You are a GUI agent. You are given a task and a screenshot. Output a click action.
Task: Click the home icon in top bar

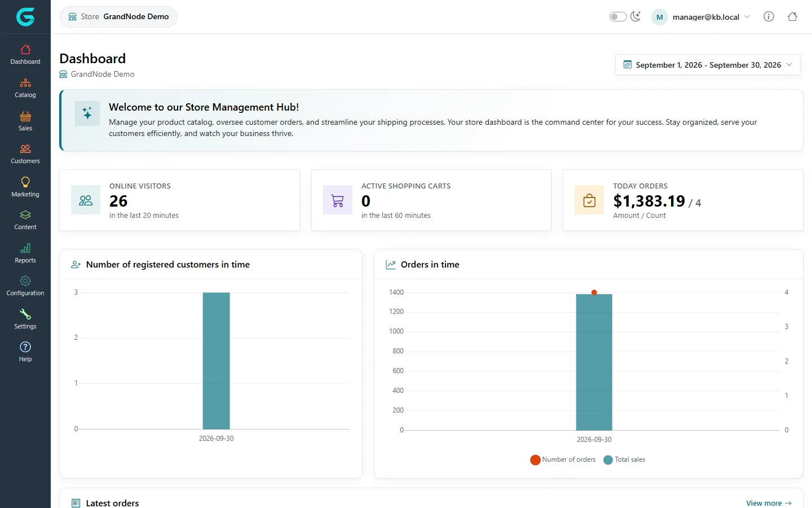[792, 16]
